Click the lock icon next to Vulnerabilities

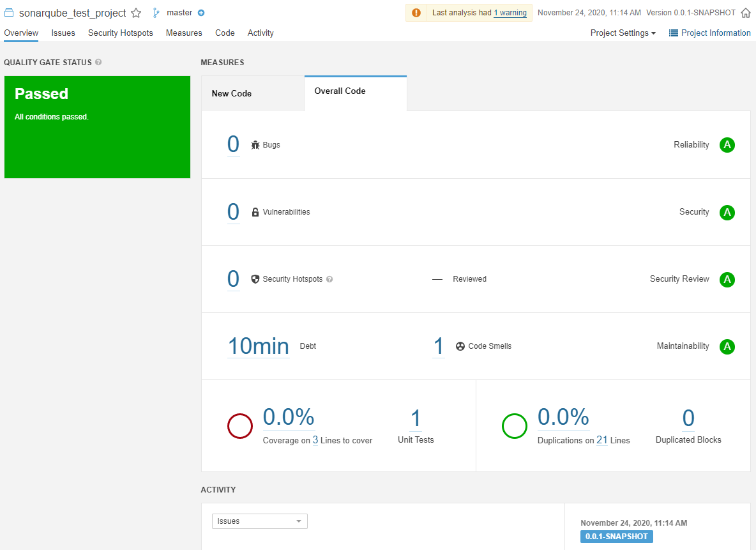pyautogui.click(x=255, y=212)
